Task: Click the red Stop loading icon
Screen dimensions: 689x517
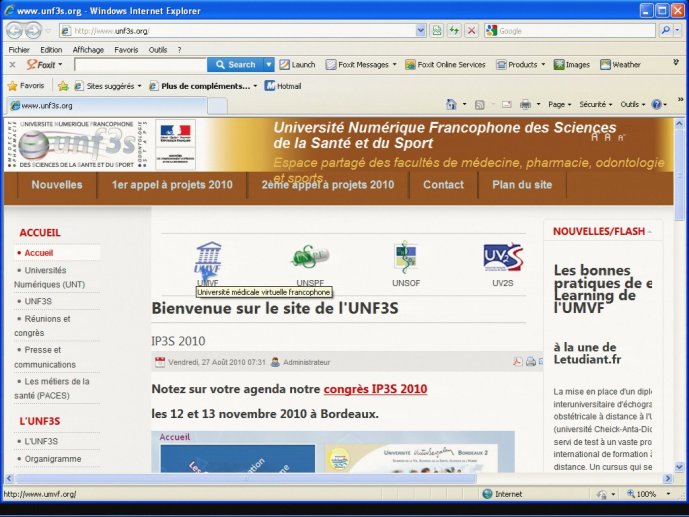Action: coord(471,31)
